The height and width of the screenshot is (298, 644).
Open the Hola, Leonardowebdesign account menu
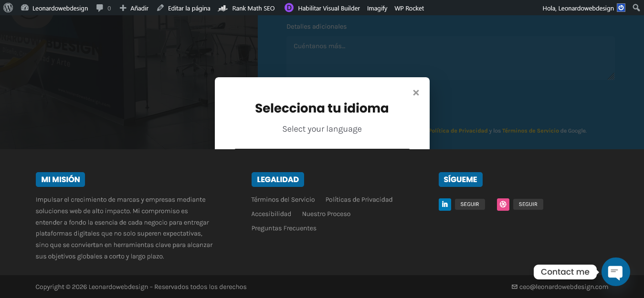[x=579, y=8]
